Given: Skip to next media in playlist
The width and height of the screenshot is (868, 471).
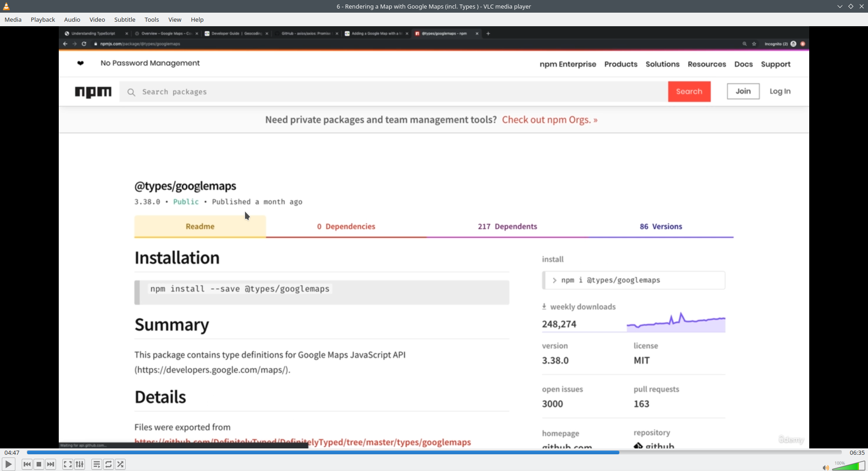Looking at the screenshot, I should 51,464.
